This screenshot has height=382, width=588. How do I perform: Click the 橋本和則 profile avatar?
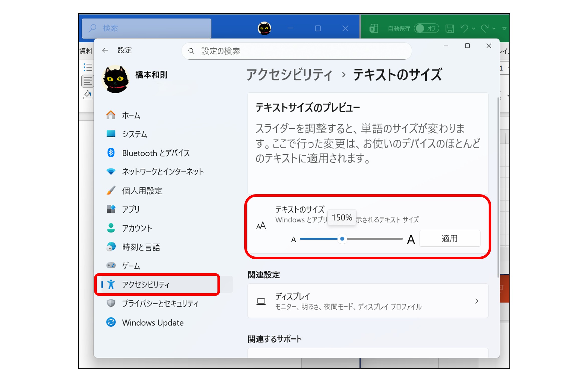click(x=115, y=79)
